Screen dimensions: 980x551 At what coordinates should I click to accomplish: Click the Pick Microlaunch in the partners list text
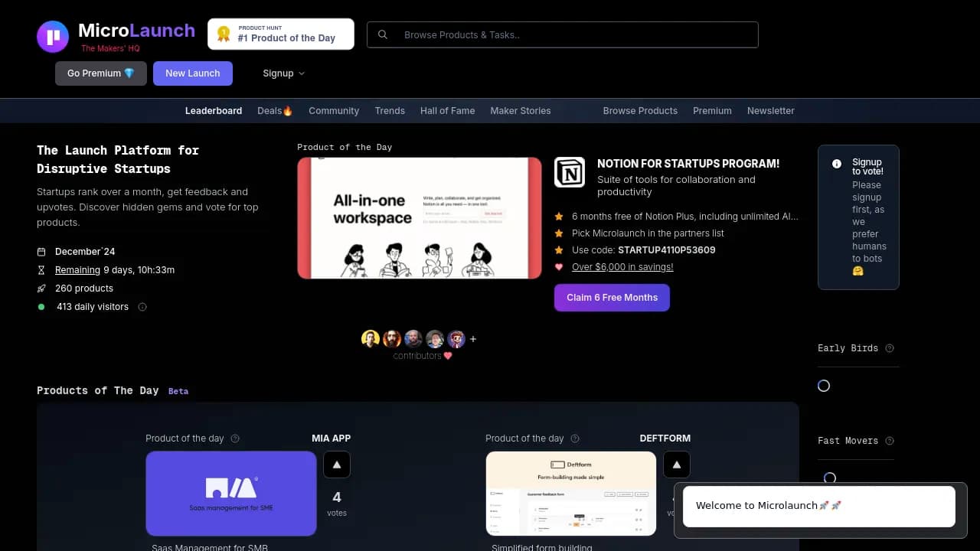(648, 233)
